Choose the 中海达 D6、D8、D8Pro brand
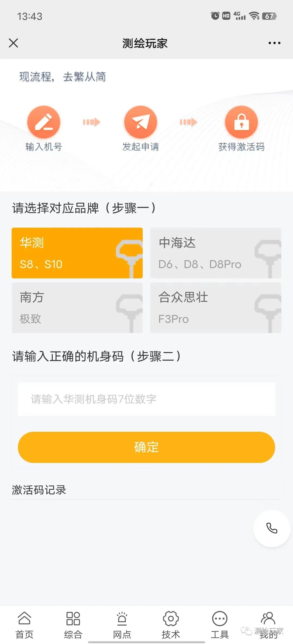 tap(216, 253)
